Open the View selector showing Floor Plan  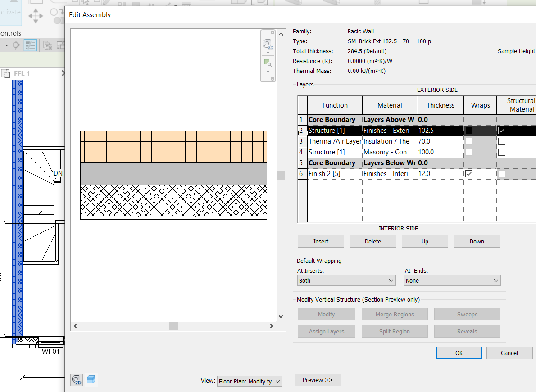pyautogui.click(x=250, y=381)
